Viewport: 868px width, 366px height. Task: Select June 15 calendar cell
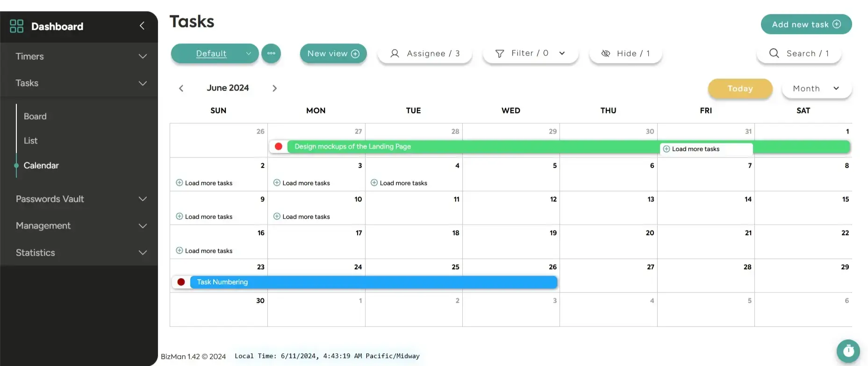tap(803, 208)
